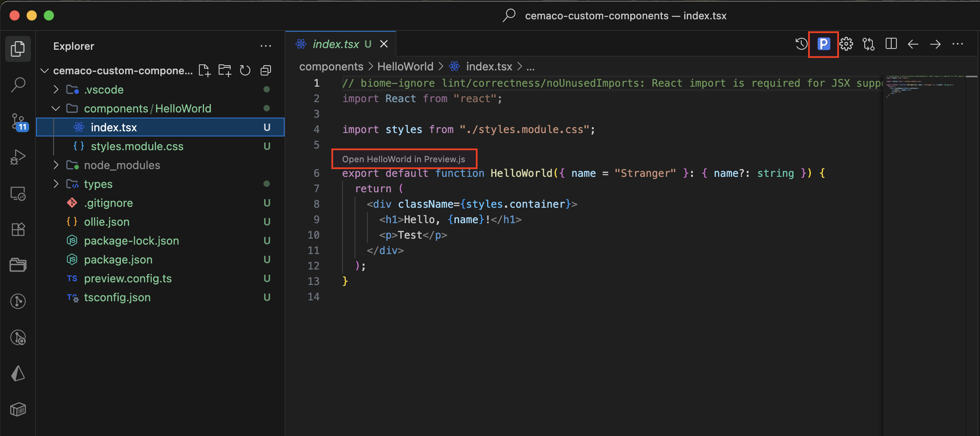Click the gear icon in editor toolbar
Image resolution: width=980 pixels, height=436 pixels.
click(846, 44)
